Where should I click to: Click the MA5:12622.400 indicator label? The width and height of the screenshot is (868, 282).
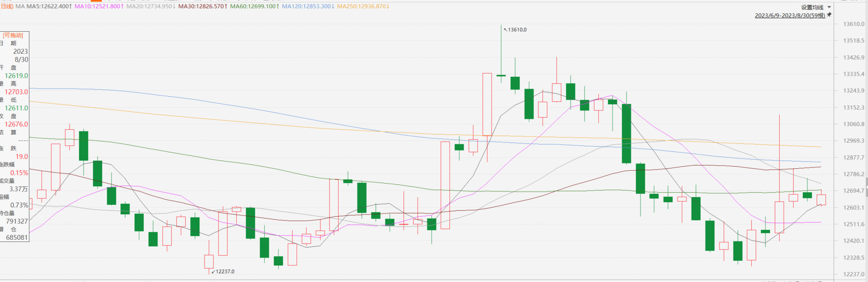[x=49, y=6]
